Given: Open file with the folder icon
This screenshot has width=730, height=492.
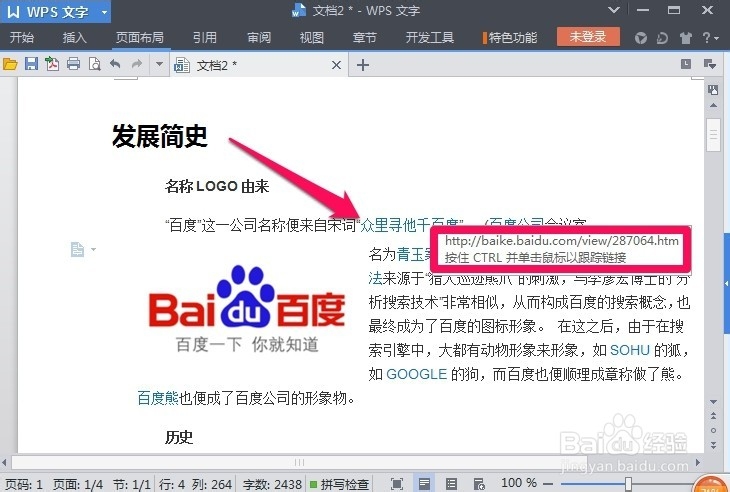Looking at the screenshot, I should tap(10, 64).
